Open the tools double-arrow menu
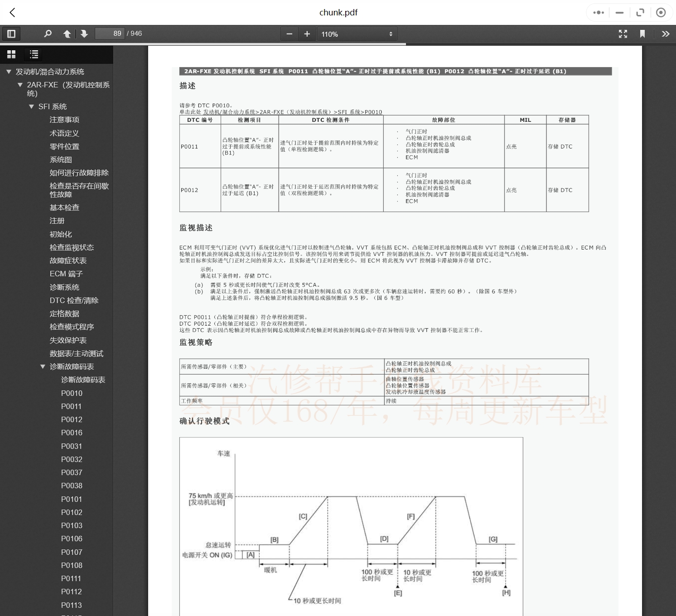The image size is (676, 616). (665, 34)
